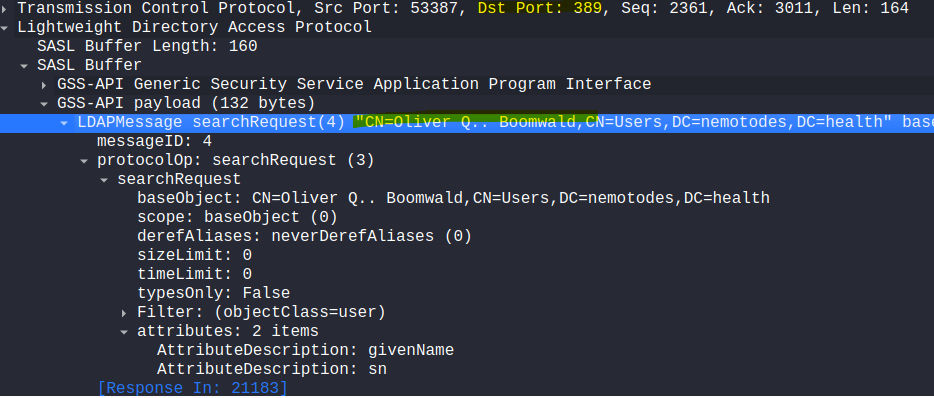This screenshot has width=934, height=398.
Task: Collapse the highlighted LDAPMessage searchRequest(4) row
Action: point(64,123)
